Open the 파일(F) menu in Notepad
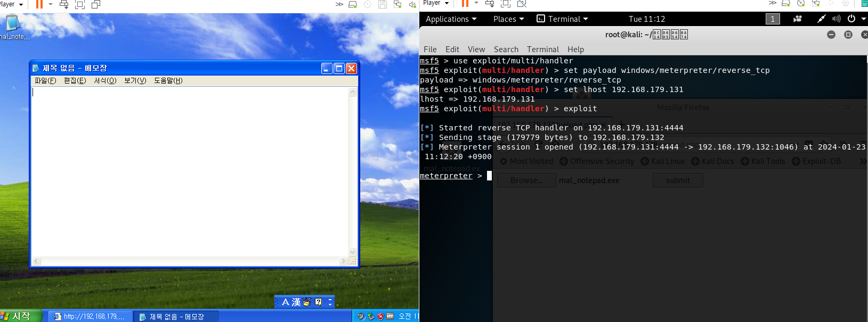Viewport: 868px width, 322px height. pos(45,81)
